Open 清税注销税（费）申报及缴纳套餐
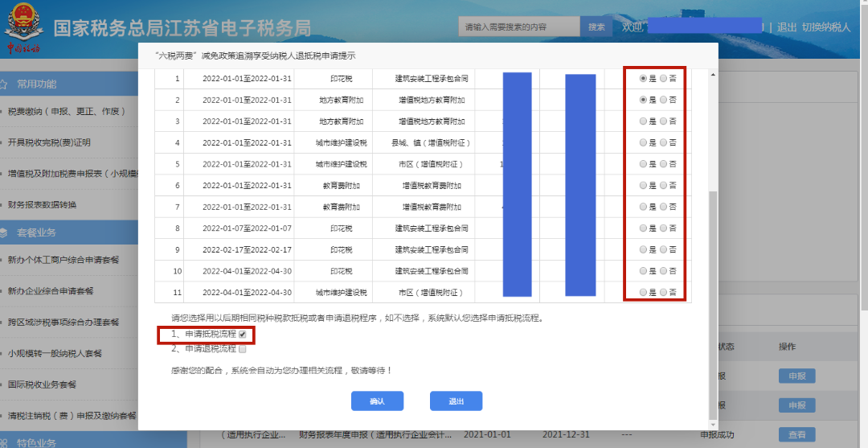 pos(72,415)
